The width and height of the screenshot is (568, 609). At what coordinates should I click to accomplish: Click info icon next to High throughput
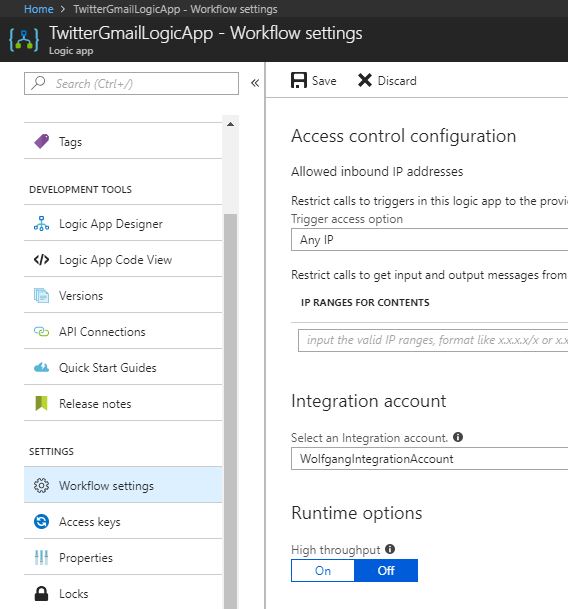tap(390, 549)
